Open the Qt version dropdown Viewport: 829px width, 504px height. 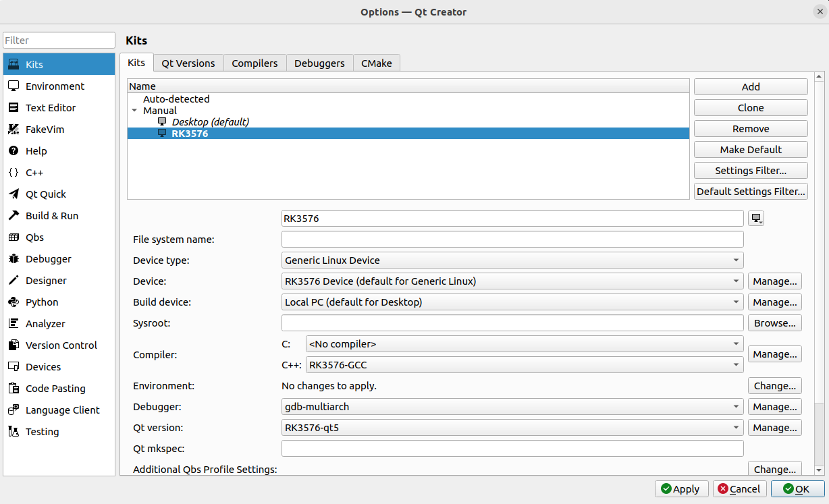pyautogui.click(x=512, y=428)
